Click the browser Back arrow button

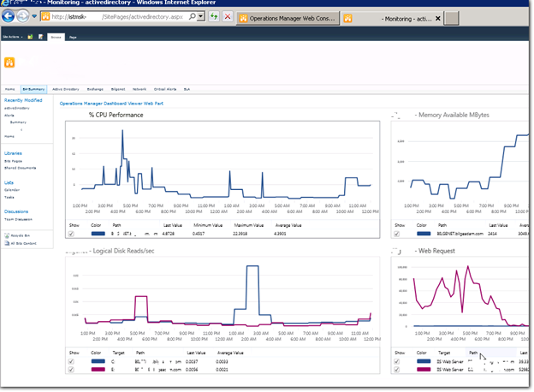click(9, 16)
